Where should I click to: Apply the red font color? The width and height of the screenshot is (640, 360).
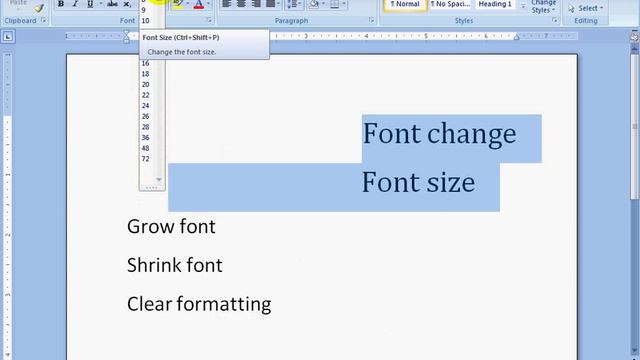click(199, 4)
